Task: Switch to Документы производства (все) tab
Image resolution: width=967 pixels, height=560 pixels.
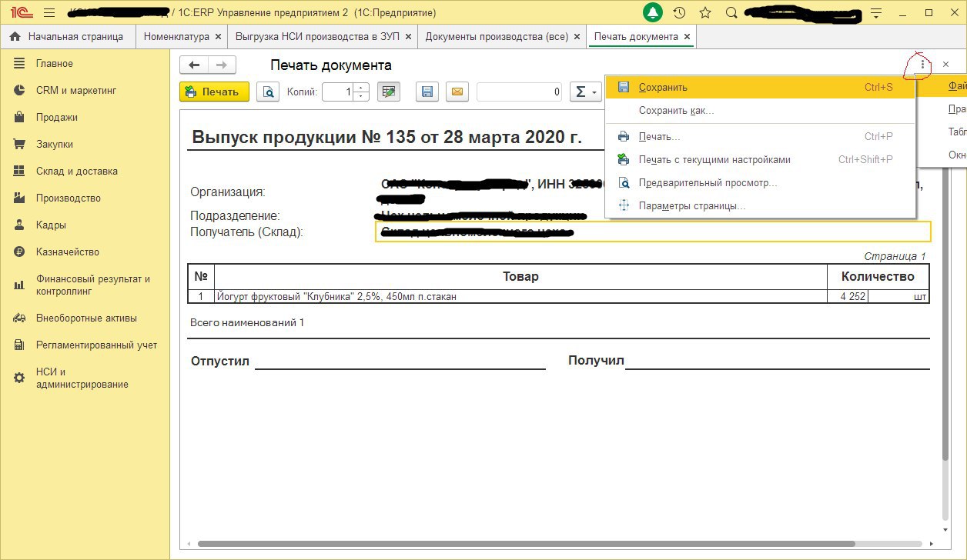Action: [497, 36]
